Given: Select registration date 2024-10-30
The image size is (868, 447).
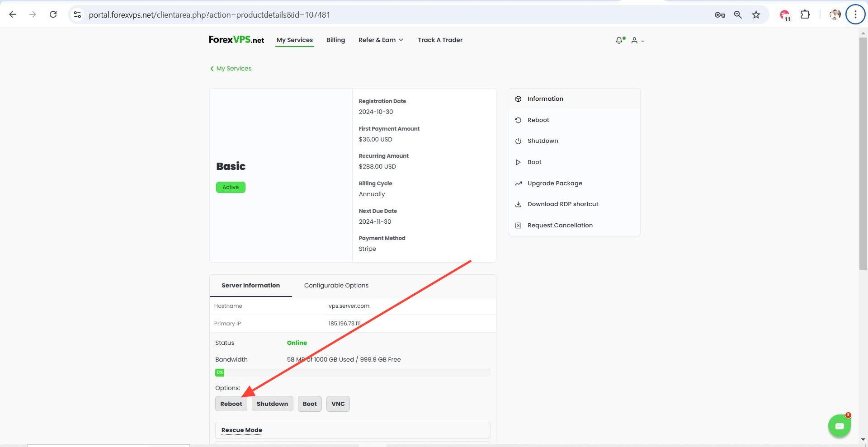Looking at the screenshot, I should [376, 112].
